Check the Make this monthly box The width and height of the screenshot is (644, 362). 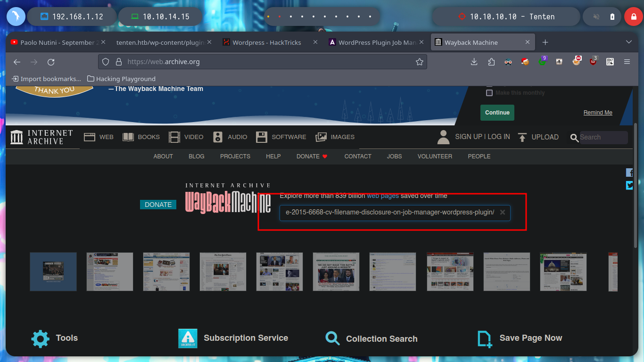click(x=489, y=93)
